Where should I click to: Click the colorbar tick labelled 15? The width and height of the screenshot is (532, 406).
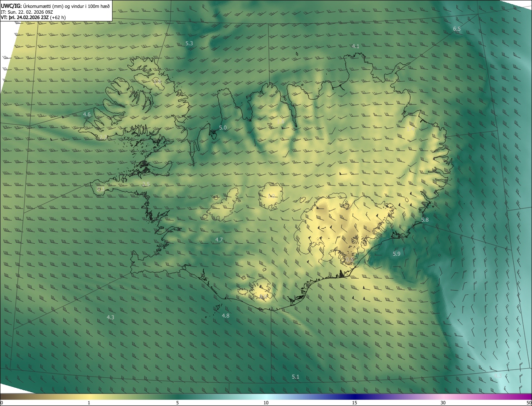[x=355, y=403]
